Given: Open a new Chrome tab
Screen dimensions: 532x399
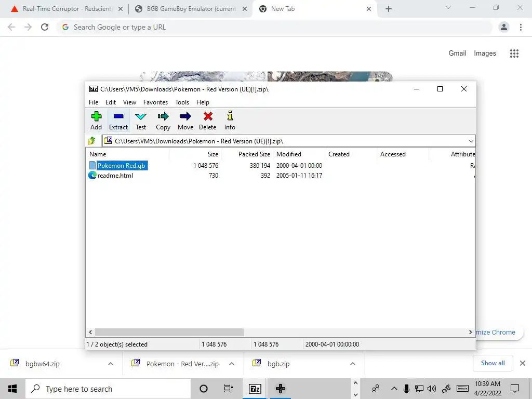Looking at the screenshot, I should (389, 9).
